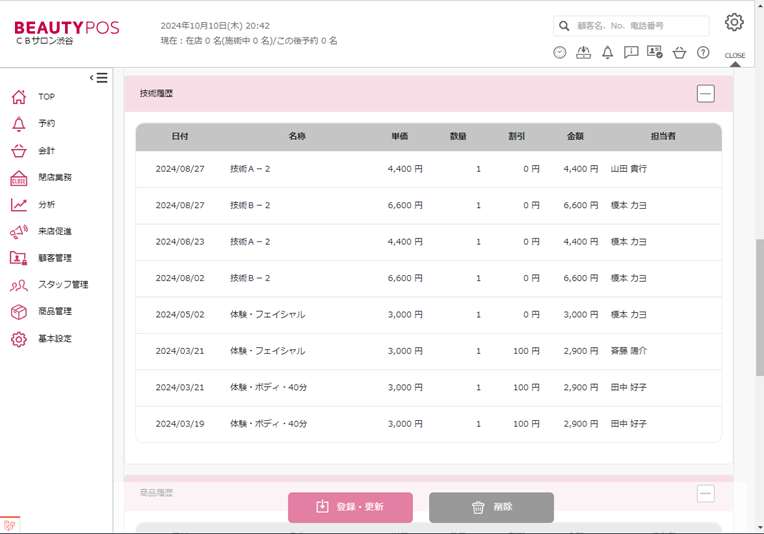Collapse the 商品履歴 section
Image resolution: width=764 pixels, height=534 pixels.
click(706, 494)
